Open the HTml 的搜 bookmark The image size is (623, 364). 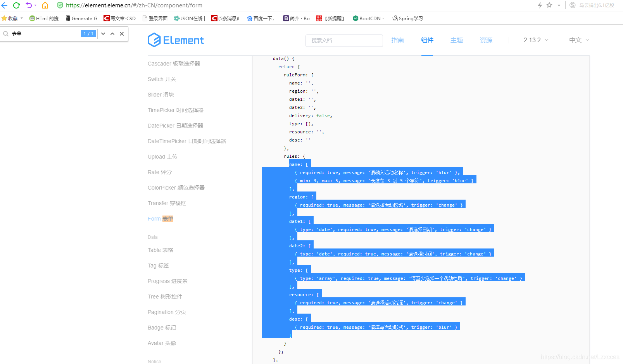pyautogui.click(x=44, y=18)
